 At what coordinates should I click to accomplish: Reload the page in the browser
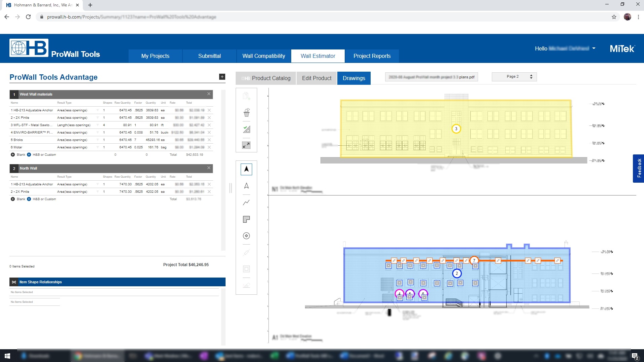(x=28, y=17)
